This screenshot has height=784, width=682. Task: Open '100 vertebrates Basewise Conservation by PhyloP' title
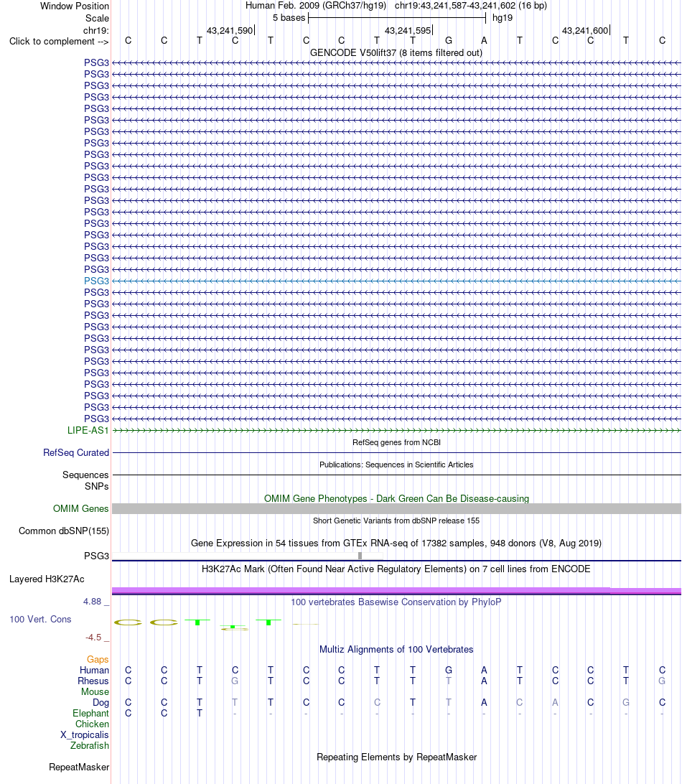(396, 602)
